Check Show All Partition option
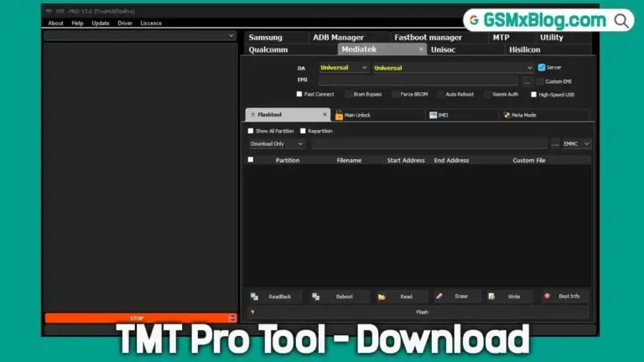Image resolution: width=644 pixels, height=362 pixels. (x=251, y=131)
